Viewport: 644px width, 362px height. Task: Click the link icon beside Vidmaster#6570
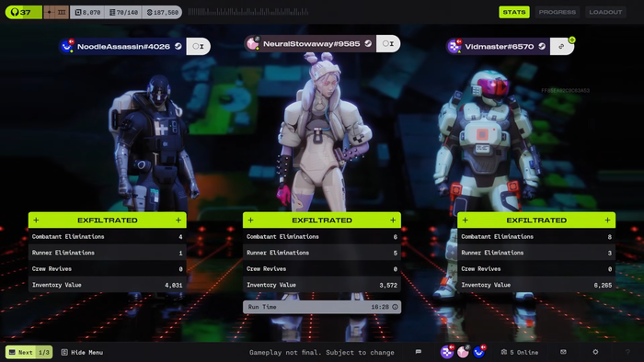click(561, 46)
